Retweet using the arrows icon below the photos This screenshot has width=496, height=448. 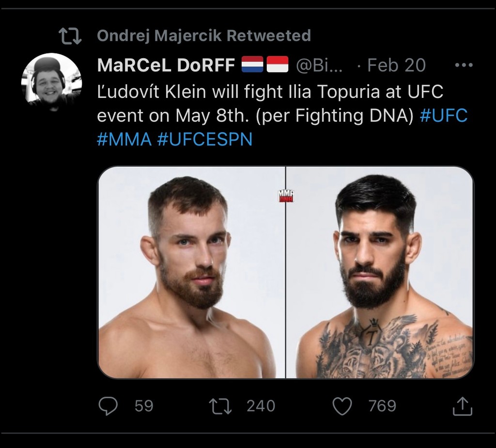click(220, 406)
